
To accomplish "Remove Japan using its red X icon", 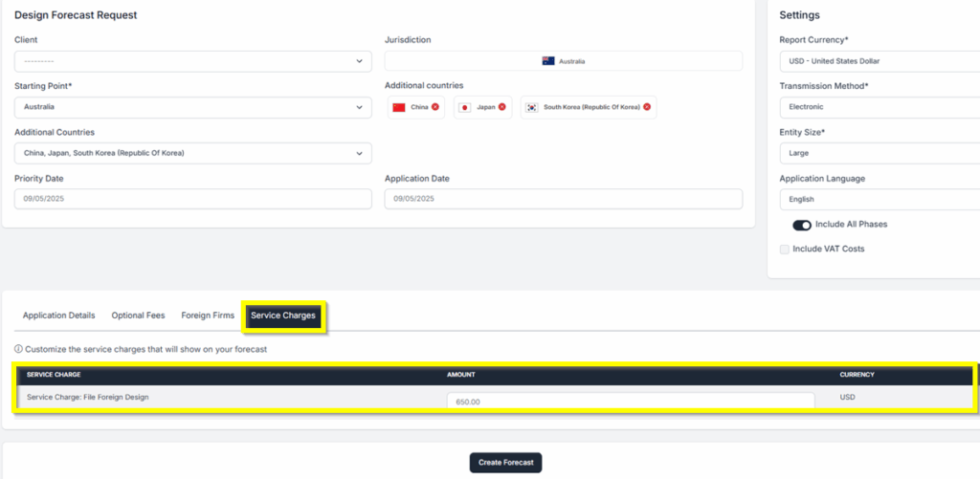I will pyautogui.click(x=502, y=107).
